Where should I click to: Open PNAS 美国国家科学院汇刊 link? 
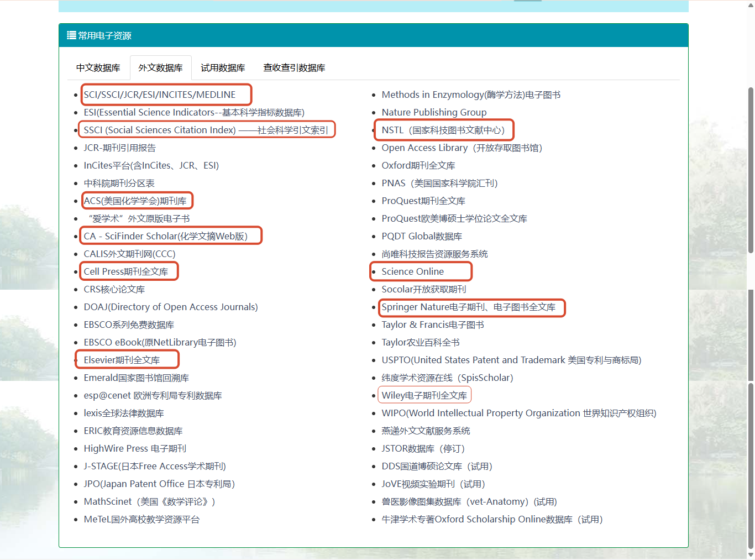pyautogui.click(x=440, y=183)
